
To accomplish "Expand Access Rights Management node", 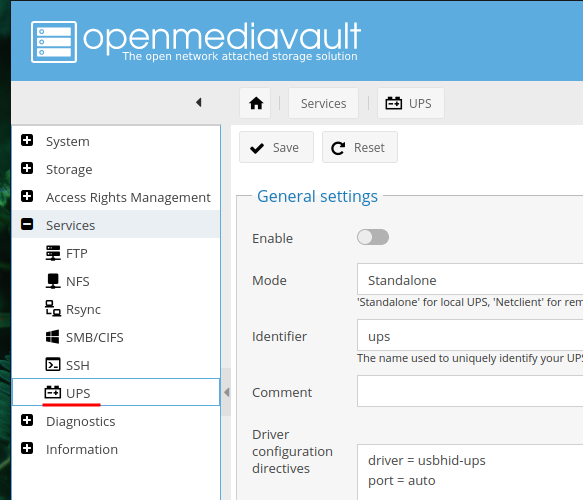I will pos(27,196).
